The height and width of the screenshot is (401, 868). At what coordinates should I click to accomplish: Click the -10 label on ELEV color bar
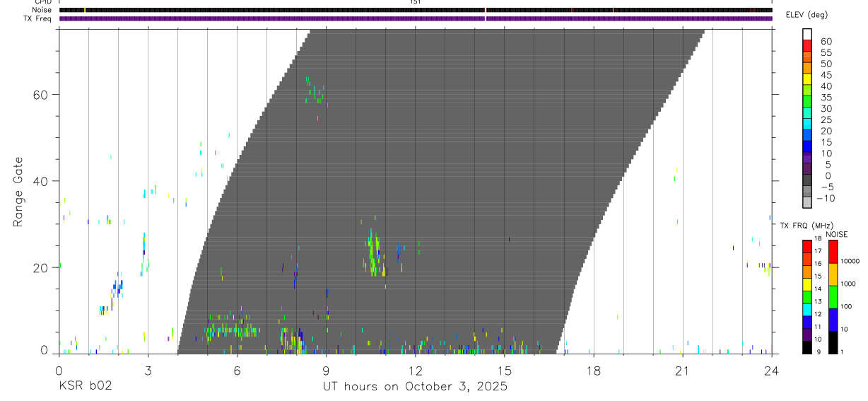826,198
